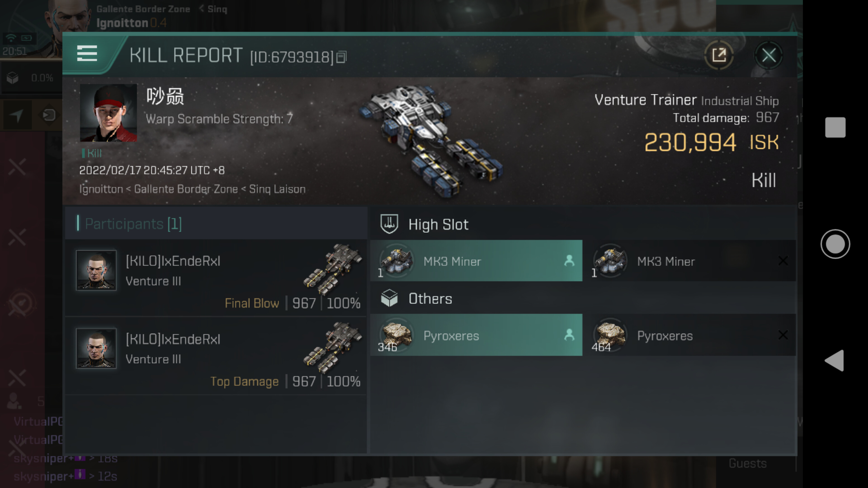
Task: Open the victim pilot portrait
Action: click(108, 113)
